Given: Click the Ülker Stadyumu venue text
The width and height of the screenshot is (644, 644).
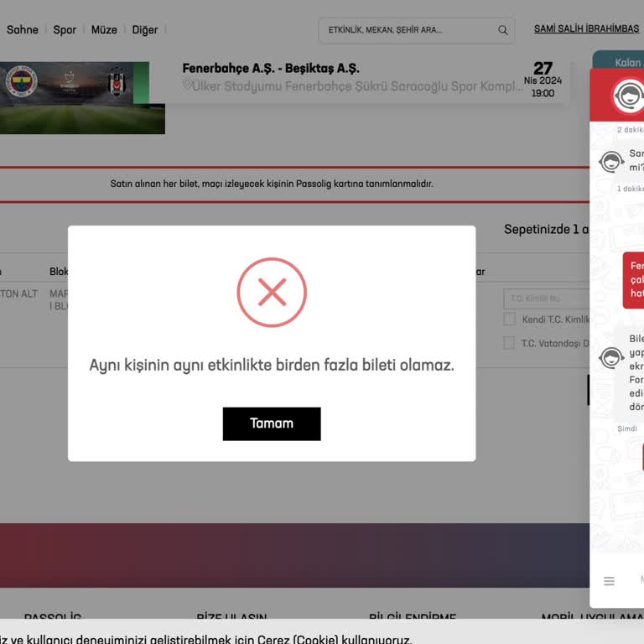Looking at the screenshot, I should (x=357, y=86).
